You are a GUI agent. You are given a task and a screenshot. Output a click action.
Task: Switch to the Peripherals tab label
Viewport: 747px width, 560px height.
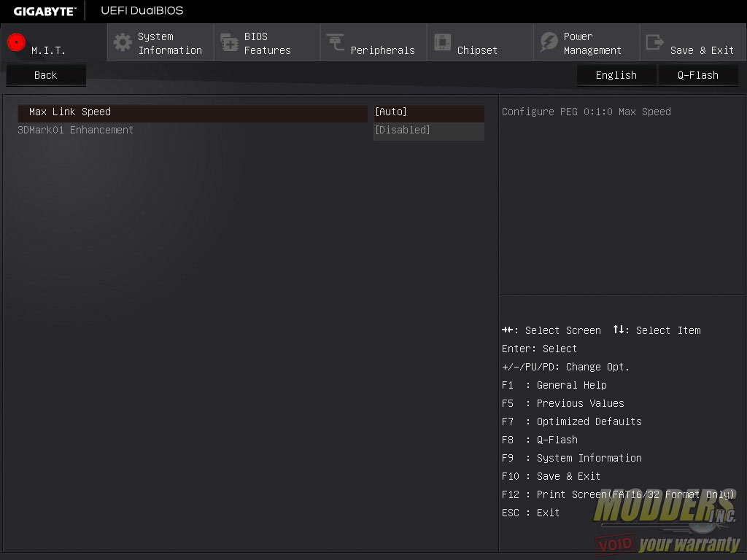point(382,50)
